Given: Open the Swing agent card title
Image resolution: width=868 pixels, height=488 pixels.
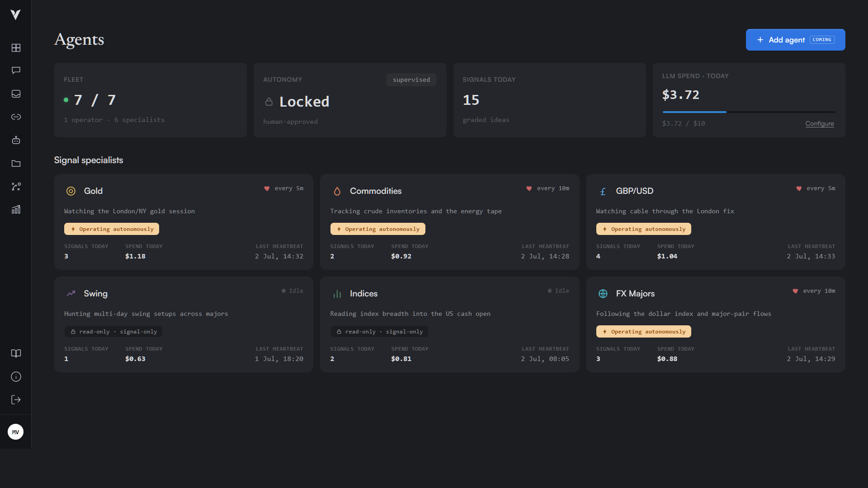Looking at the screenshot, I should pyautogui.click(x=95, y=294).
